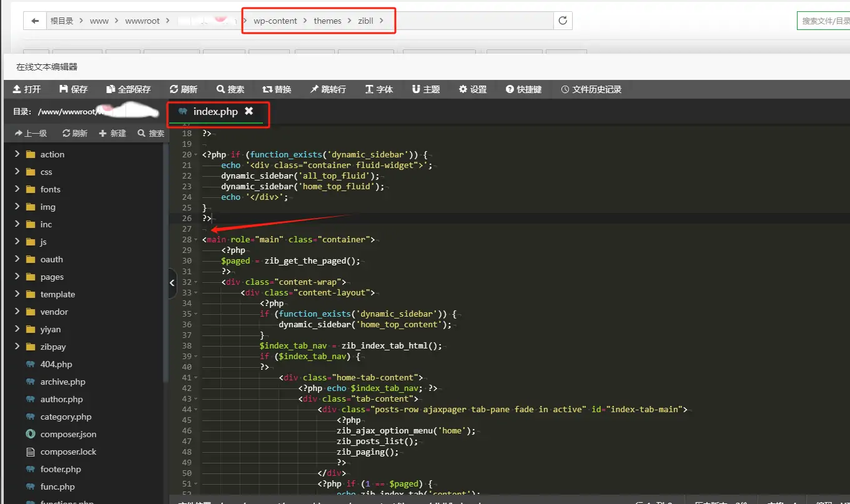The image size is (850, 504).
Task: Collapse the file tree sidebar
Action: pos(172,283)
